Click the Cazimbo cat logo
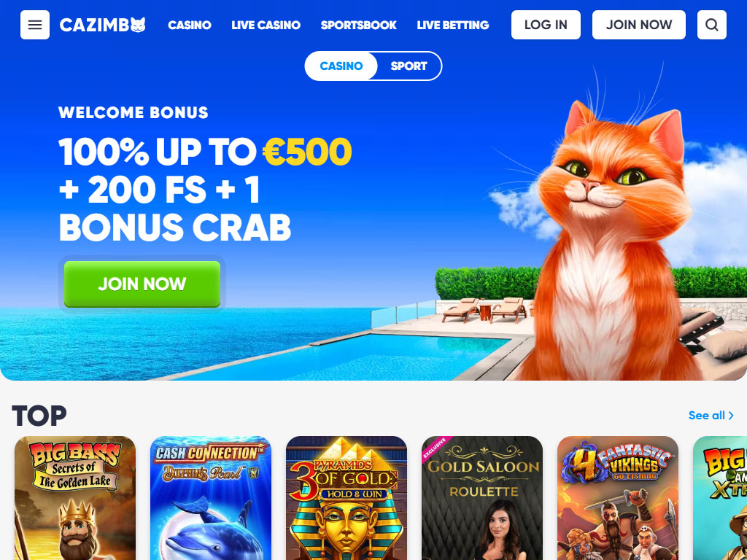 (x=102, y=25)
